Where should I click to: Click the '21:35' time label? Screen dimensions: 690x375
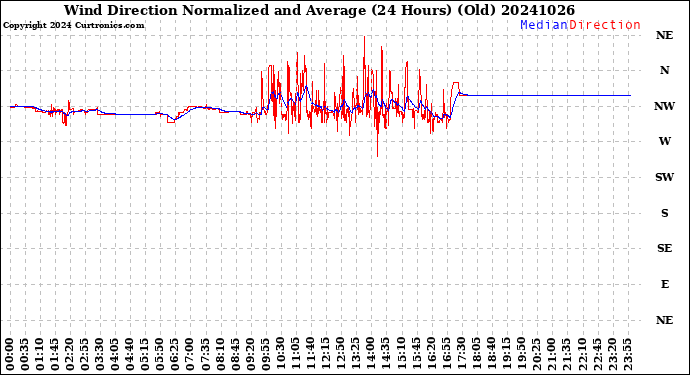(567, 354)
